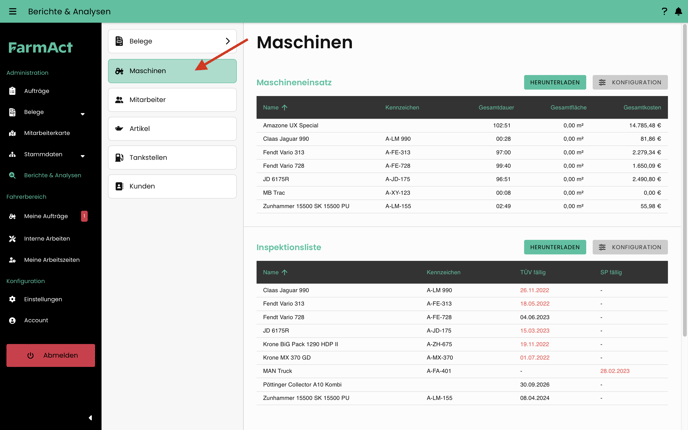Click the Einstellungen gear icon
The image size is (688, 430).
12,299
